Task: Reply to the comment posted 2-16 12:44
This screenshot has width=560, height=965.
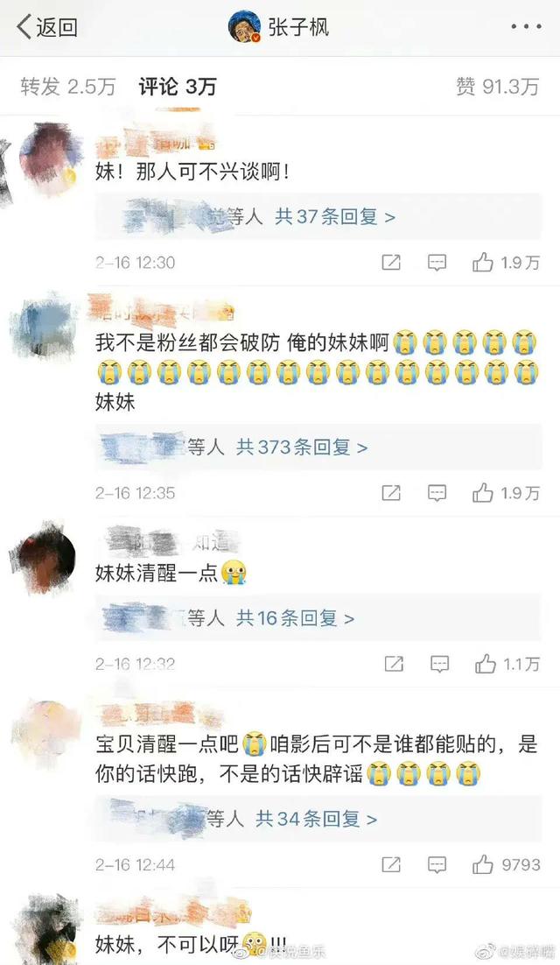Action: [437, 864]
